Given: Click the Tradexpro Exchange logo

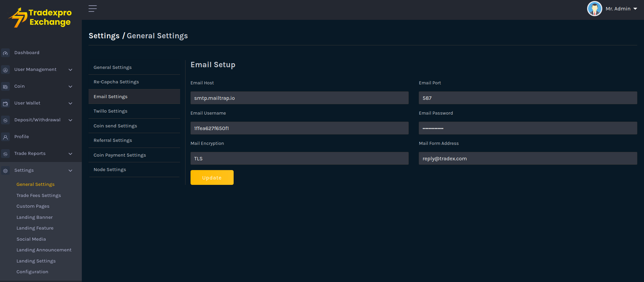Looking at the screenshot, I should (40, 17).
